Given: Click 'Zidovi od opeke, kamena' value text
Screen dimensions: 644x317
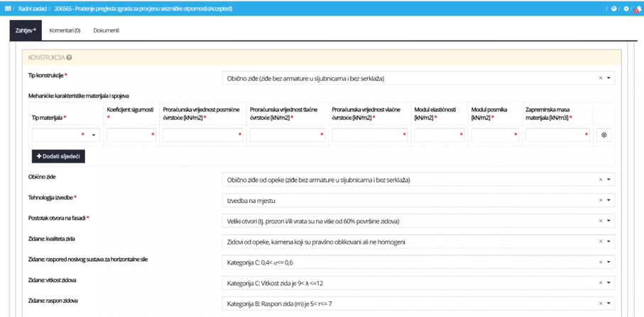Looking at the screenshot, I should coord(316,242).
